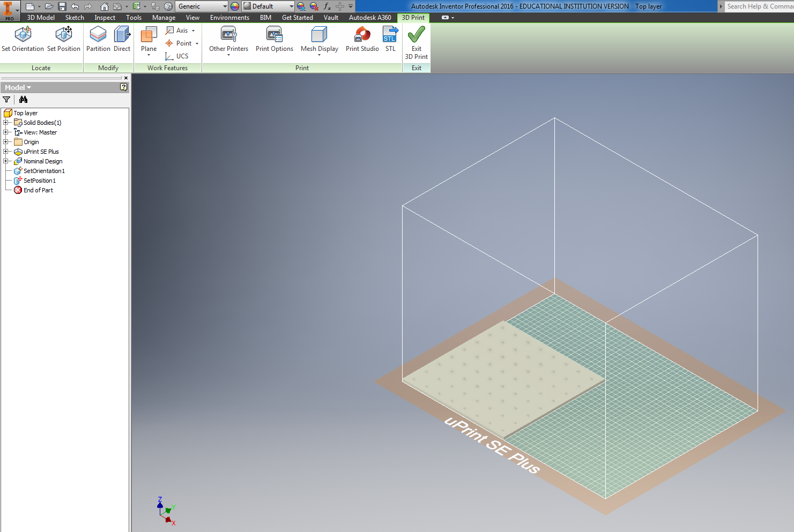The width and height of the screenshot is (794, 532).
Task: Open Other Printers list
Action: (x=228, y=40)
